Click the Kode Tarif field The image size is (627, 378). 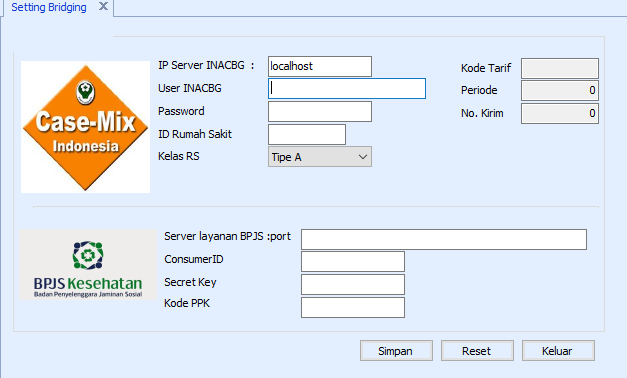(559, 68)
